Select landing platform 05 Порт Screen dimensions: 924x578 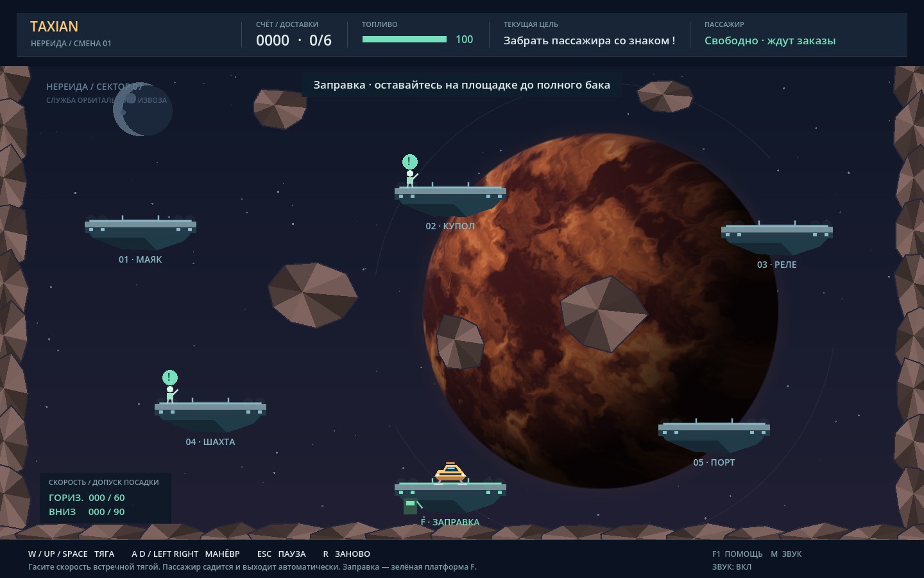click(x=714, y=437)
